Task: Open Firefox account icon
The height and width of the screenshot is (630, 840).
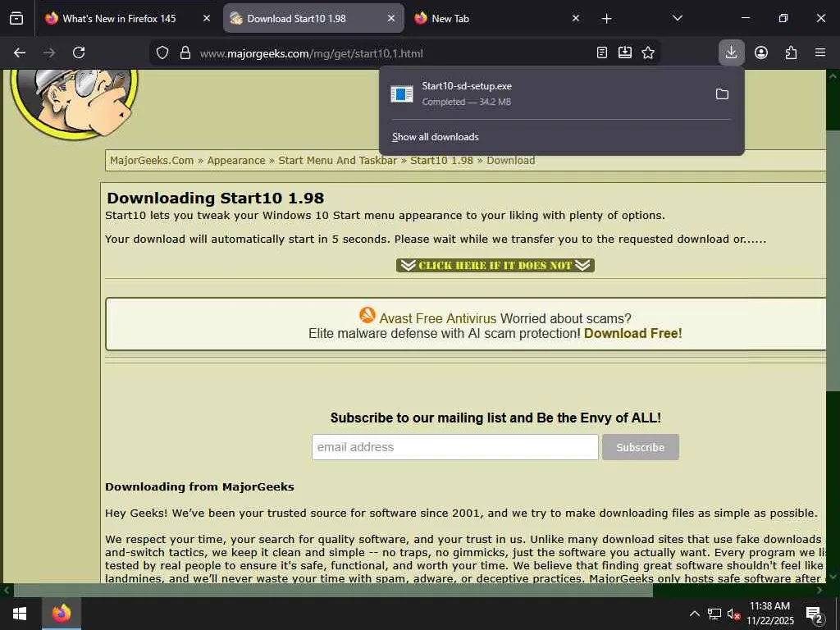Action: tap(761, 52)
